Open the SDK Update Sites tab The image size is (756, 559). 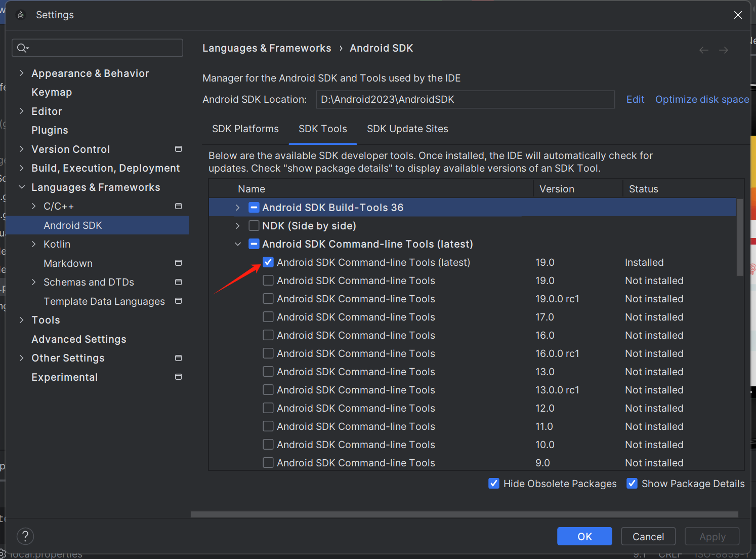pyautogui.click(x=407, y=129)
